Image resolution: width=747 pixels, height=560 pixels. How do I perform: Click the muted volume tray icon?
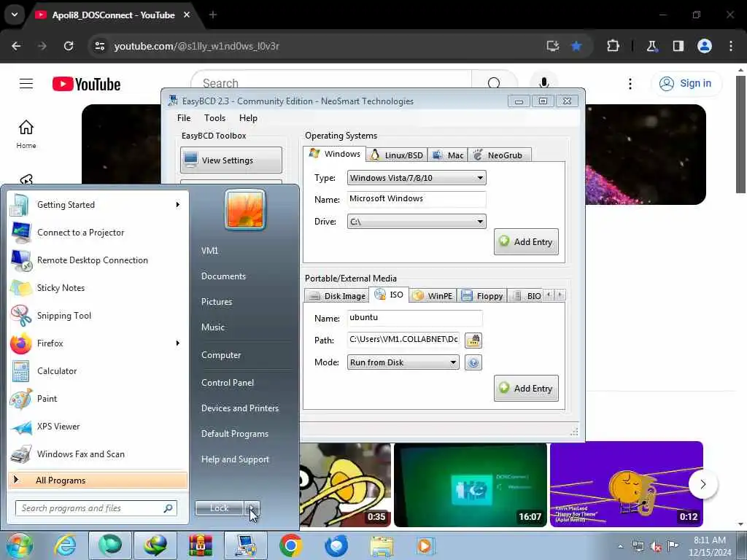pyautogui.click(x=656, y=547)
